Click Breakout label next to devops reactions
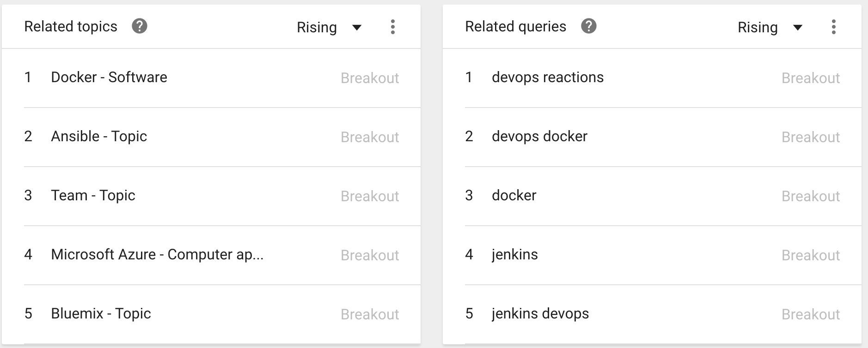This screenshot has width=868, height=348. click(x=811, y=78)
